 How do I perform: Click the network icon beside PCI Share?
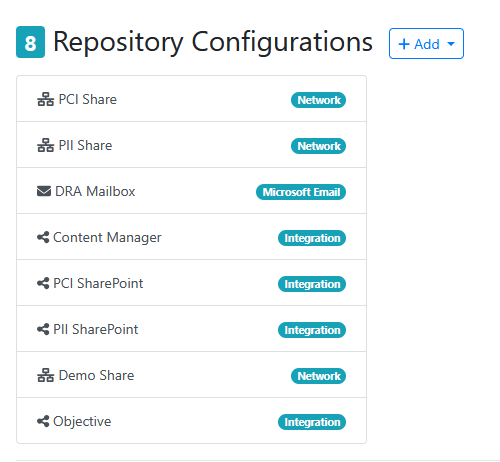click(x=45, y=99)
